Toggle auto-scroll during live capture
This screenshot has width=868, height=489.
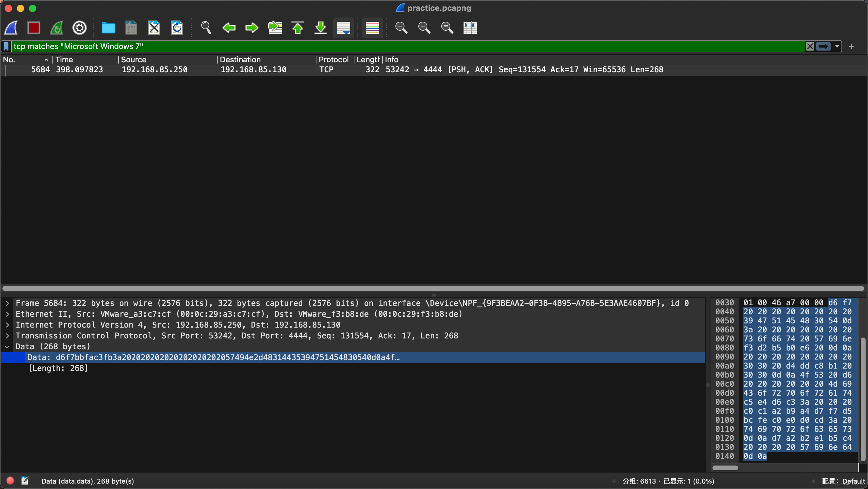pyautogui.click(x=343, y=28)
